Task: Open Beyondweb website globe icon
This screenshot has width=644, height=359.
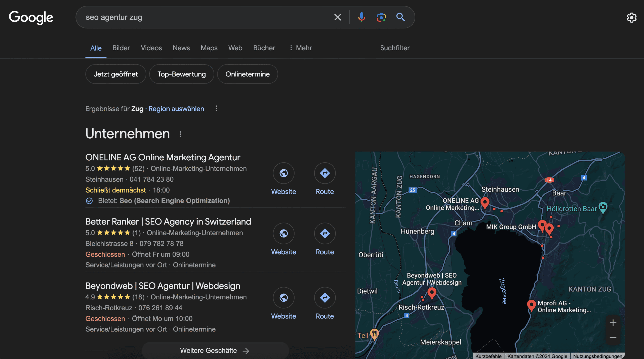Action: pos(284,298)
